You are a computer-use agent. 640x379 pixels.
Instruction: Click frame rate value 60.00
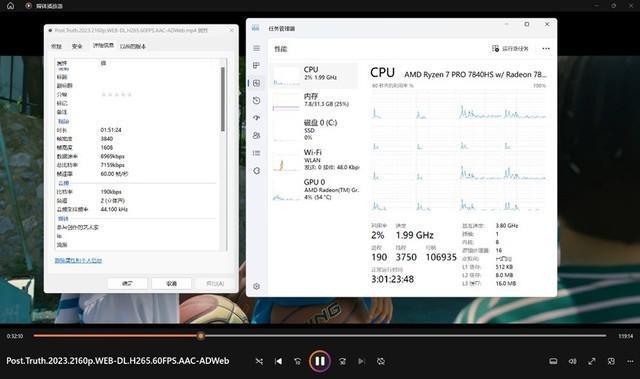point(114,174)
